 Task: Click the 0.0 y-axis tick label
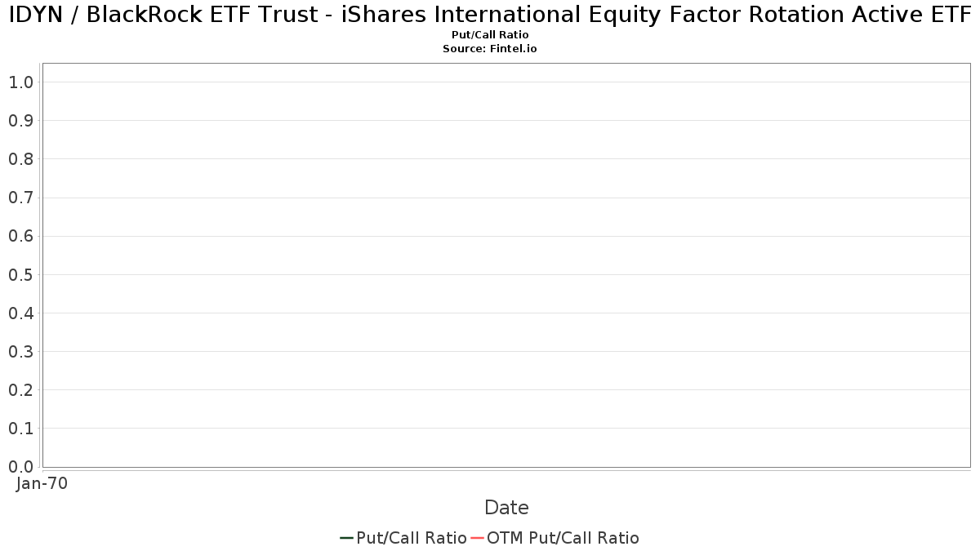(x=20, y=467)
